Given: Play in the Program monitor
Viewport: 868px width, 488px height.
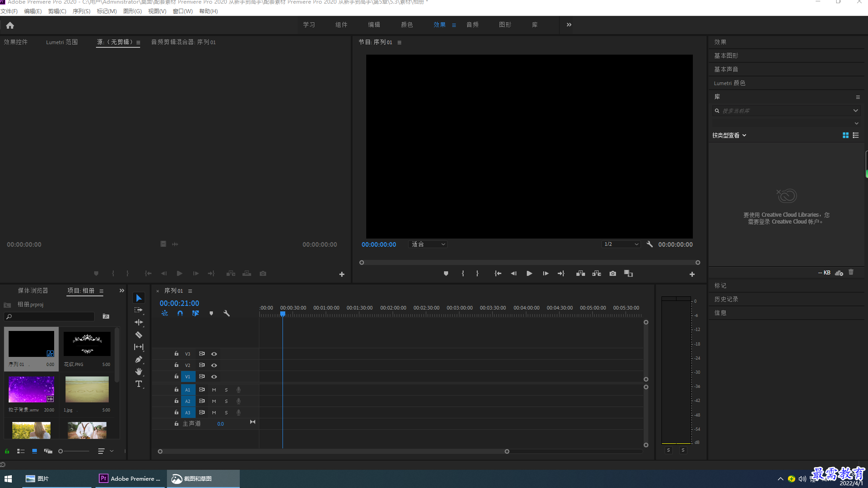Looking at the screenshot, I should (x=529, y=274).
